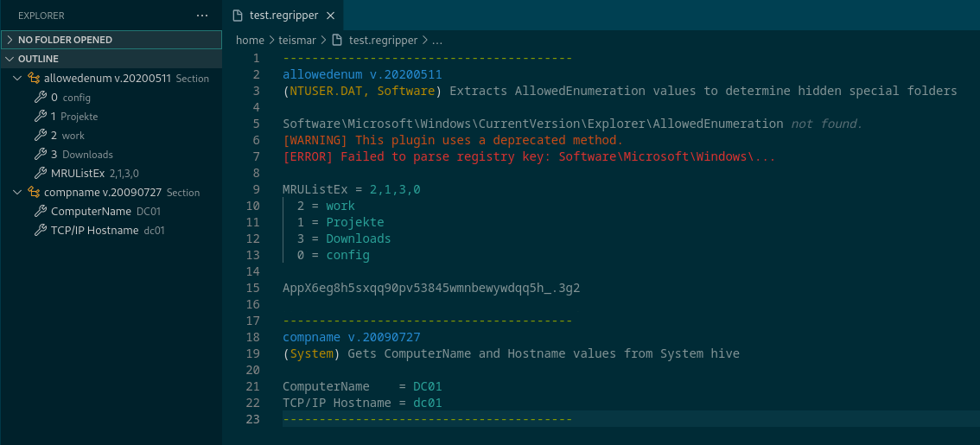Click the file icon in breadcrumb path
The height and width of the screenshot is (445, 980).
[339, 40]
